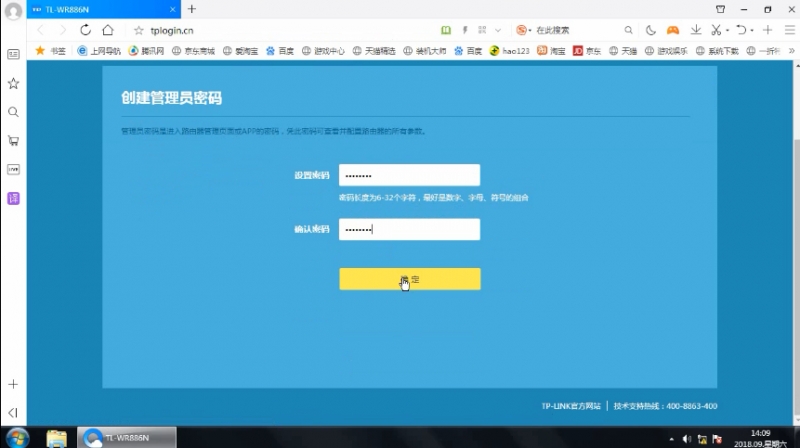This screenshot has width=800, height=448.
Task: Open the sidebar shopping cart icon
Action: point(13,141)
